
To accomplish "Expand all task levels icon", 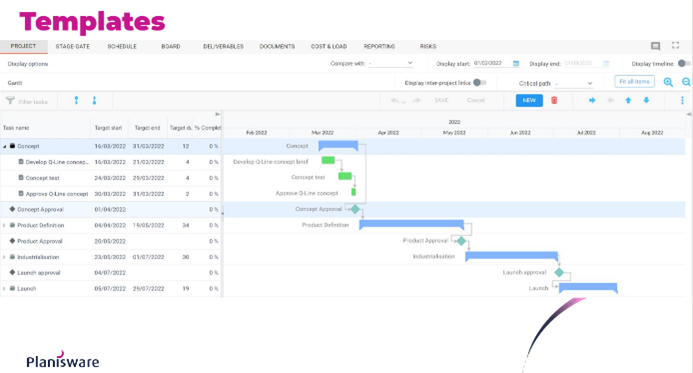I will coord(76,101).
